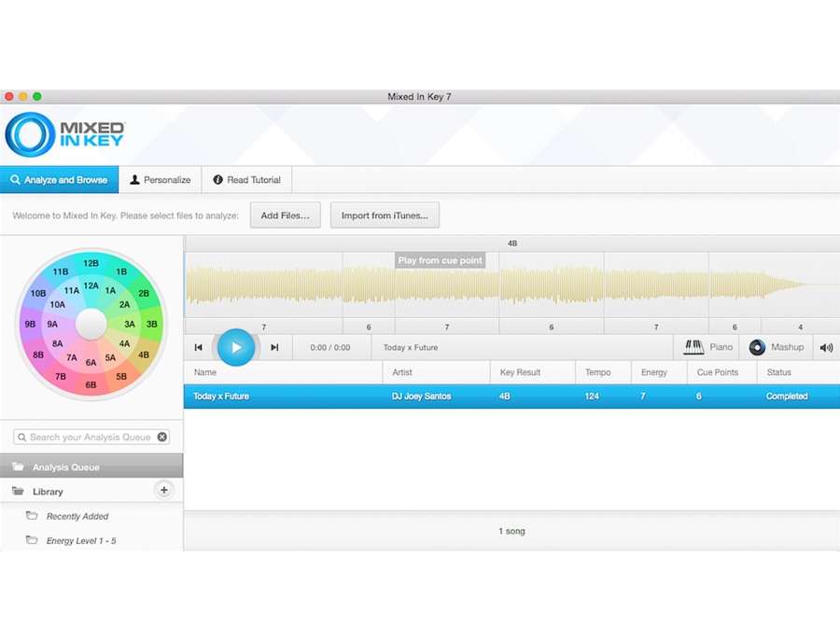Viewport: 840px width, 641px height.
Task: Select 2A segment on Camelot wheel
Action: pyautogui.click(x=124, y=305)
